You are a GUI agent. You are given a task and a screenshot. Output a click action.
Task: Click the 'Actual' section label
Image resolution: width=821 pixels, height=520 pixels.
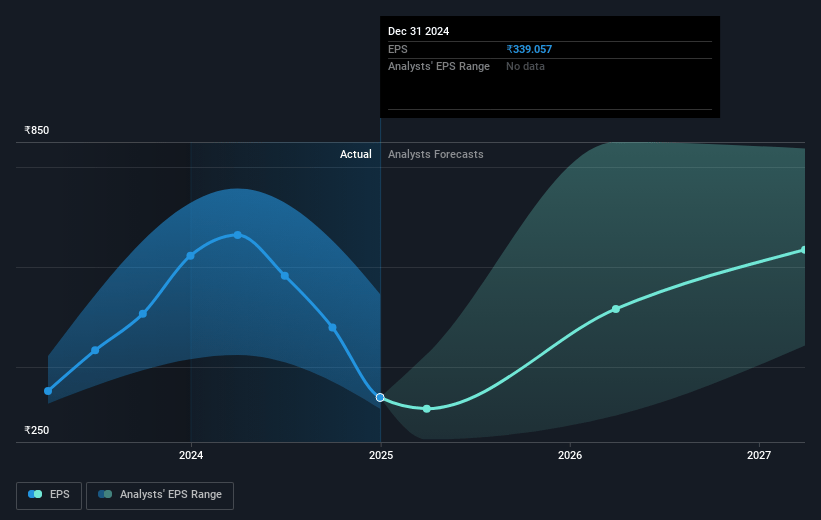[x=356, y=154]
